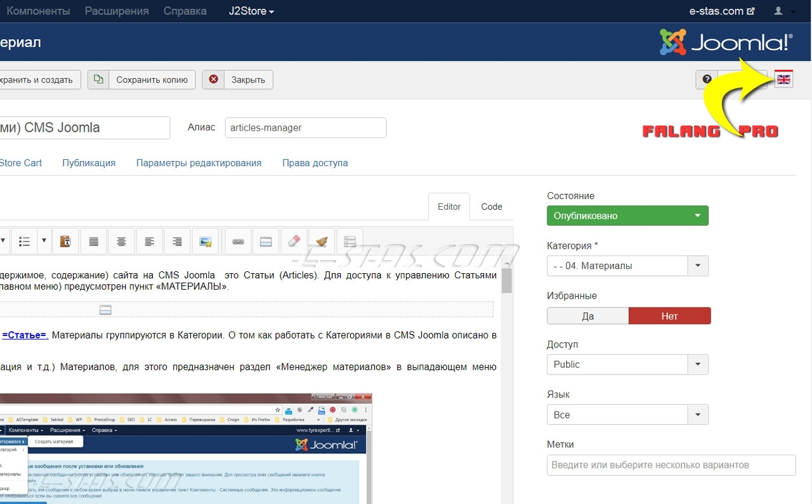Screen dimensions: 812x504
Task: Open the Состояние dropdown showing Опубликовано
Action: [627, 216]
